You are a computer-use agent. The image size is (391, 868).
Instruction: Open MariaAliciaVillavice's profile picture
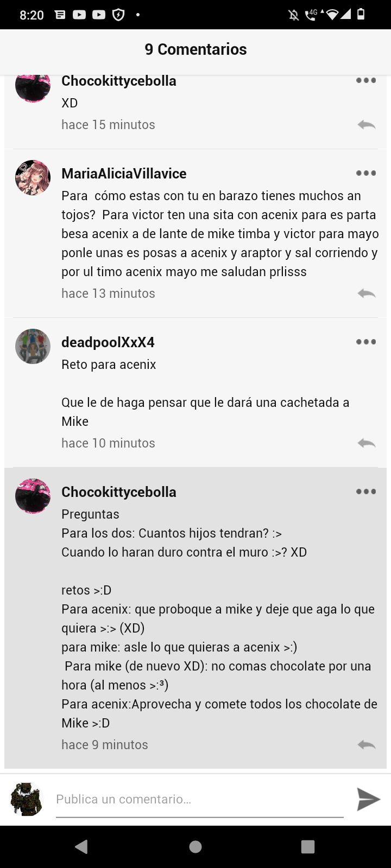[x=33, y=177]
